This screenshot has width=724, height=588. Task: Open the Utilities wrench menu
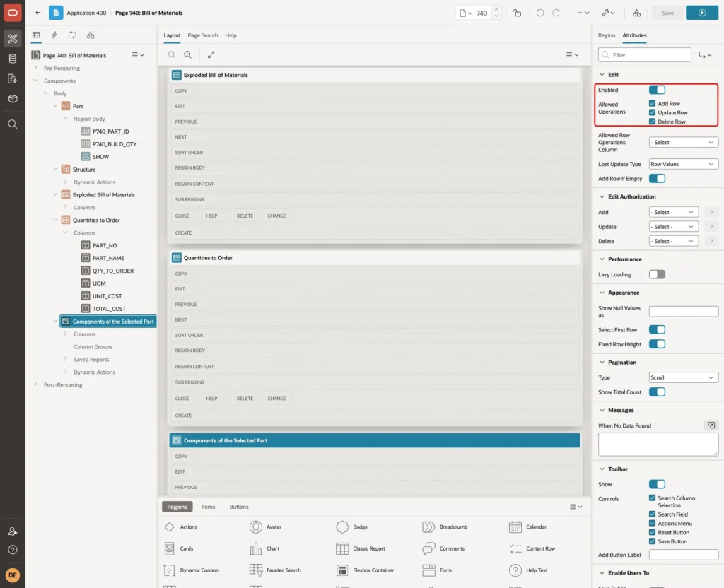608,13
